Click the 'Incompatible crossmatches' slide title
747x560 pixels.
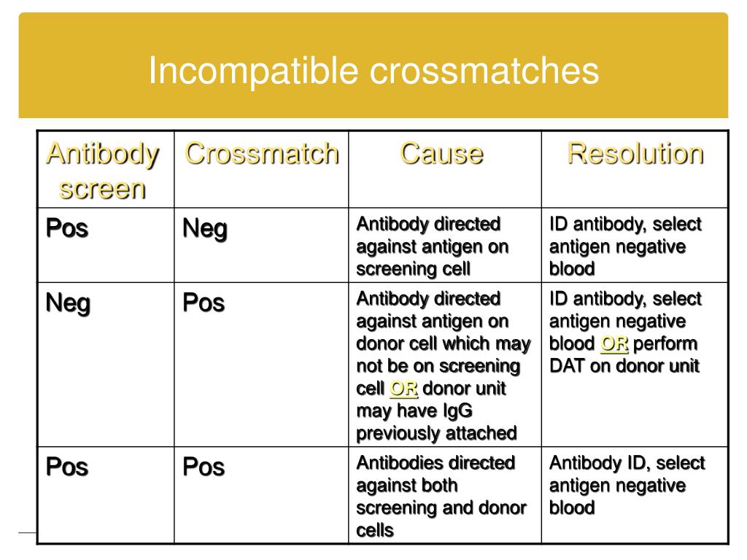(x=373, y=71)
